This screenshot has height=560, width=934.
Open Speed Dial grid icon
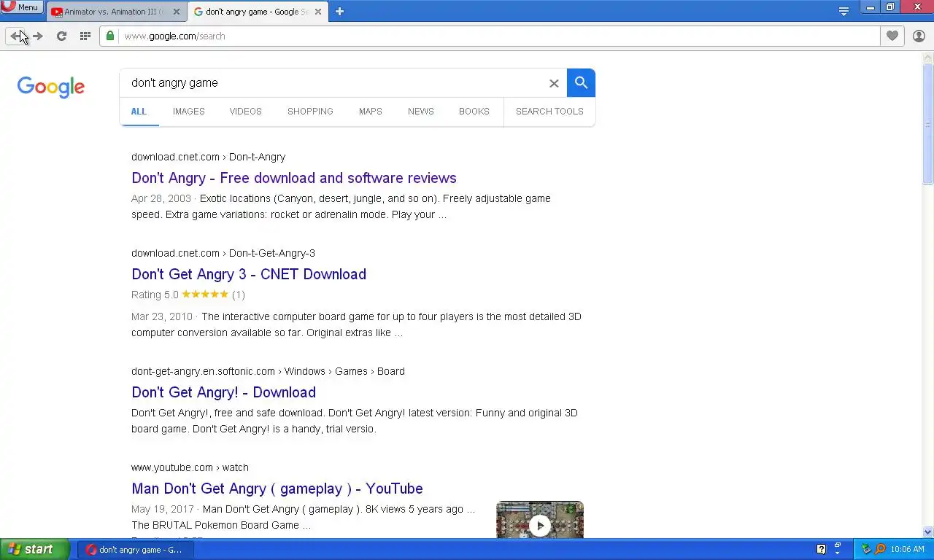85,36
